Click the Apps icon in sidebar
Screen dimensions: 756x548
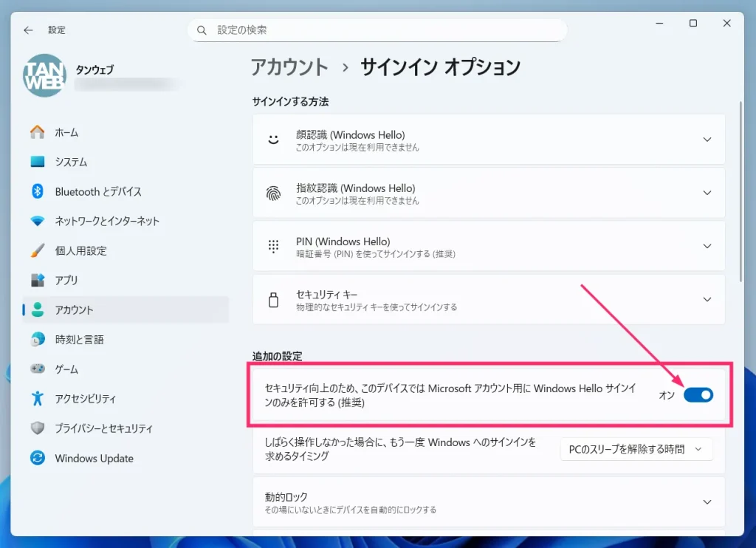[x=37, y=280]
